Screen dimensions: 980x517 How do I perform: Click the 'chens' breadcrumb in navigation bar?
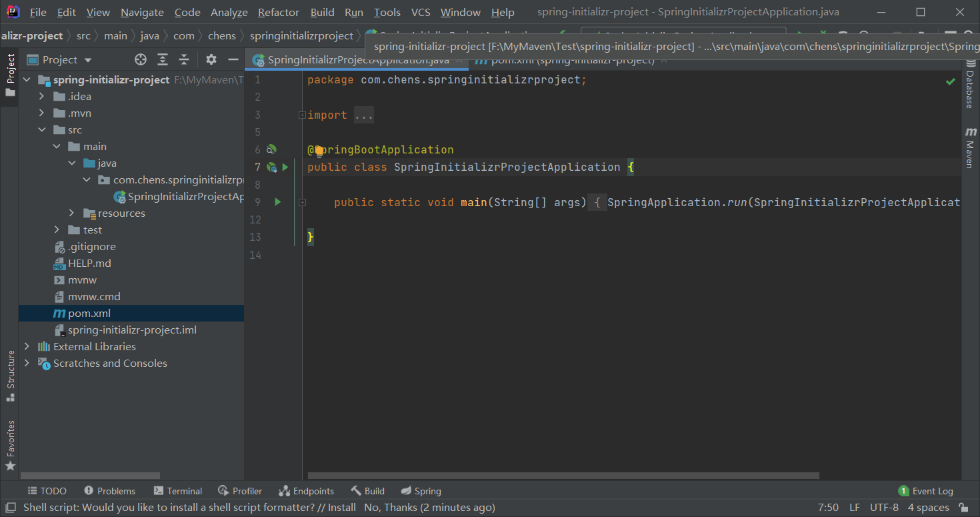coord(222,35)
